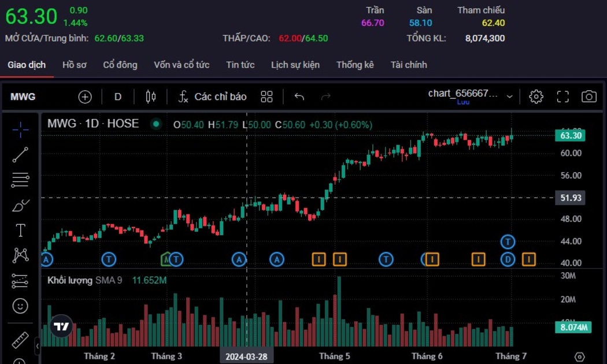Open chart settings gear in toolbar
Image resolution: width=607 pixels, height=364 pixels.
click(x=536, y=96)
